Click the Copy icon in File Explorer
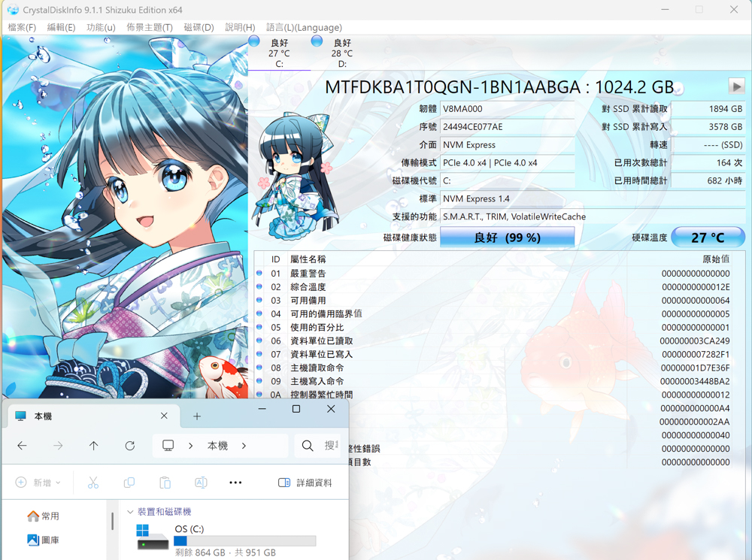Viewport: 752px width, 560px height. pyautogui.click(x=129, y=483)
